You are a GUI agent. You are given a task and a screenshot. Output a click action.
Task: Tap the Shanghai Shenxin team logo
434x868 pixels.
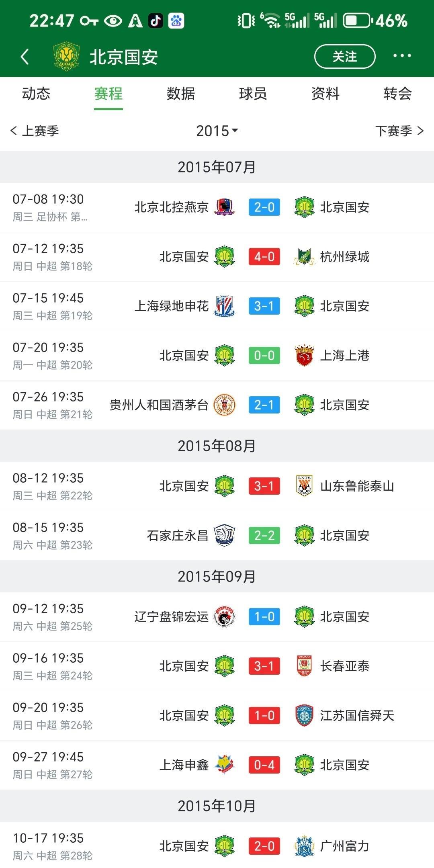pyautogui.click(x=224, y=765)
